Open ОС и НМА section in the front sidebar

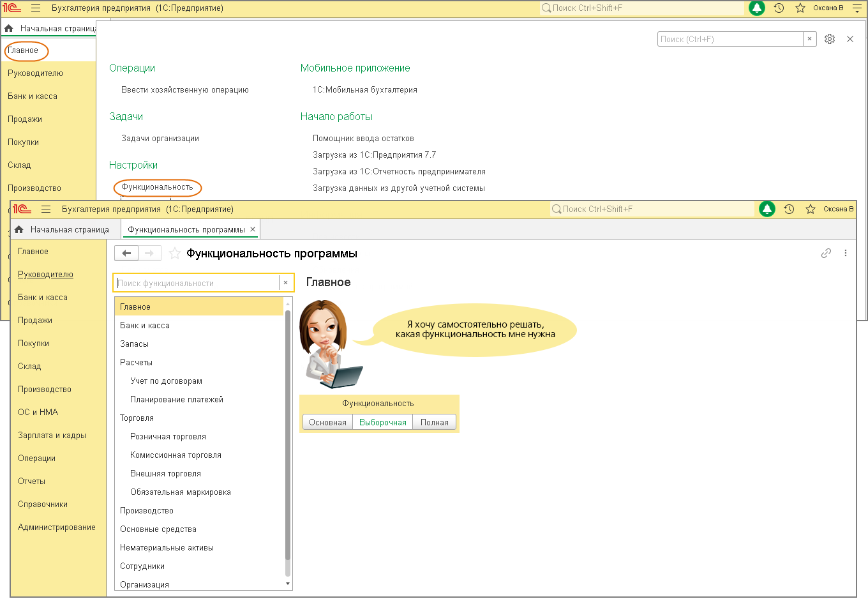38,413
